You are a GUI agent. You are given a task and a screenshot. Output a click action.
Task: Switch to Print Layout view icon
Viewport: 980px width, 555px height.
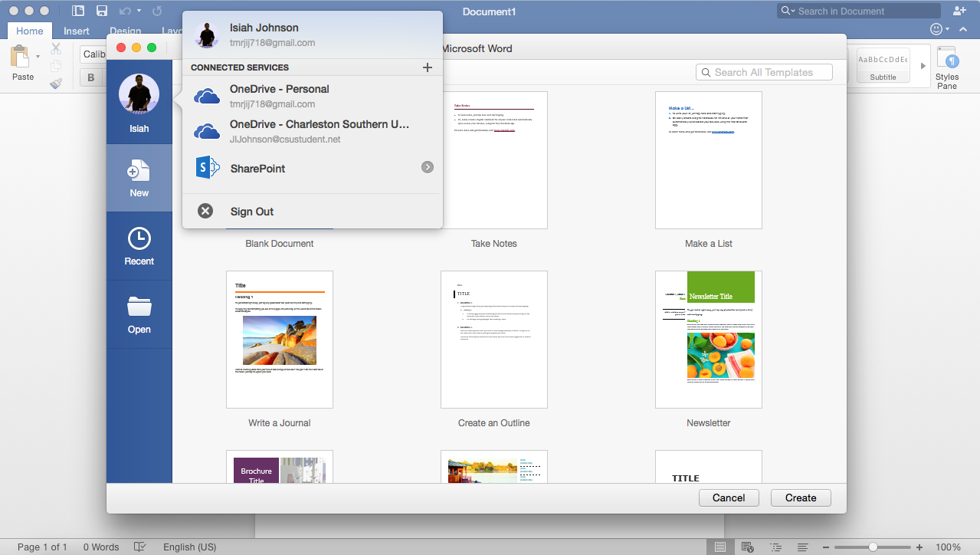point(719,547)
